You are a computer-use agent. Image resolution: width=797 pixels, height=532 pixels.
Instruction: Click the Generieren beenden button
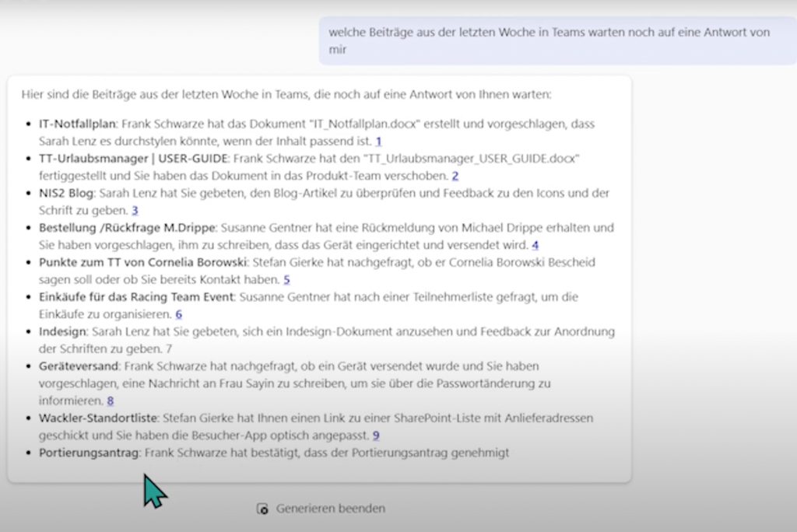coord(321,509)
